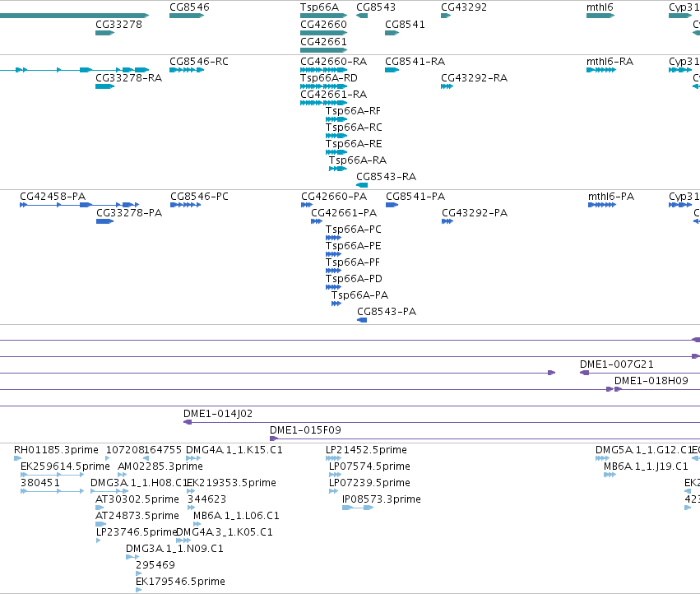This screenshot has height=594, width=700.
Task: Click the CG43292-PA protein
Action: [447, 221]
